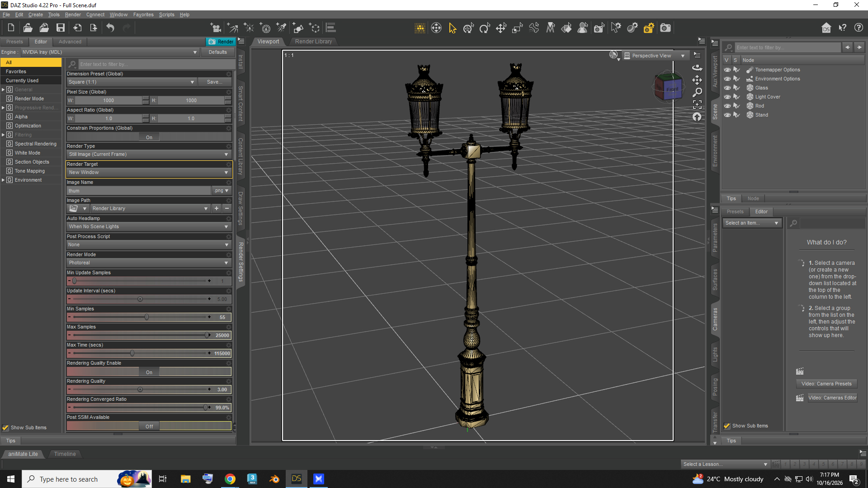Image resolution: width=868 pixels, height=488 pixels.
Task: Uncheck Show Sub Items in Render Settings
Action: coord(5,427)
